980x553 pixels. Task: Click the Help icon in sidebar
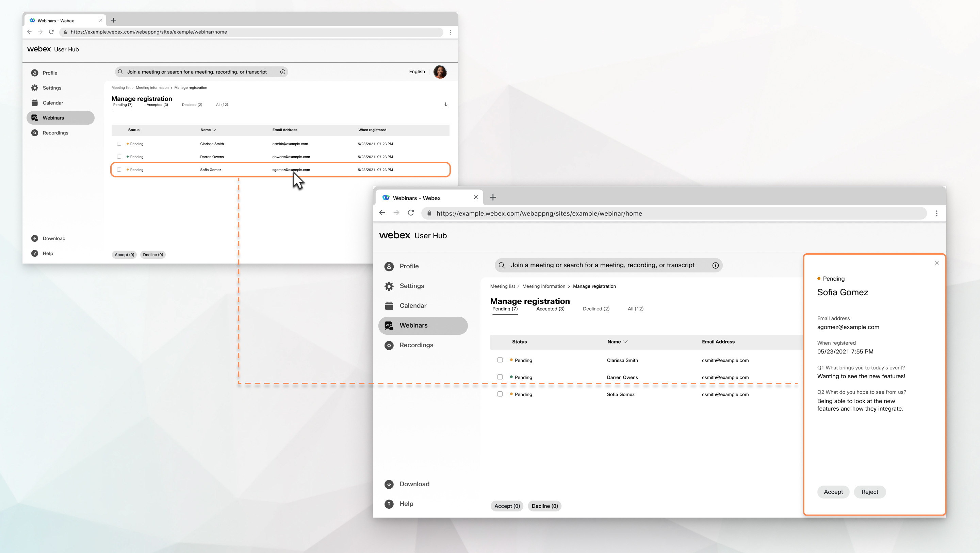point(34,253)
